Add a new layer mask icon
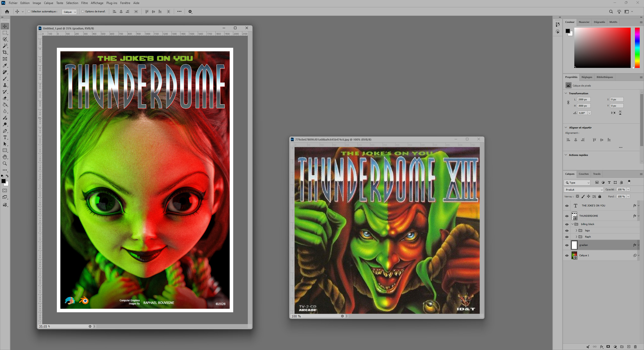 tap(608, 347)
